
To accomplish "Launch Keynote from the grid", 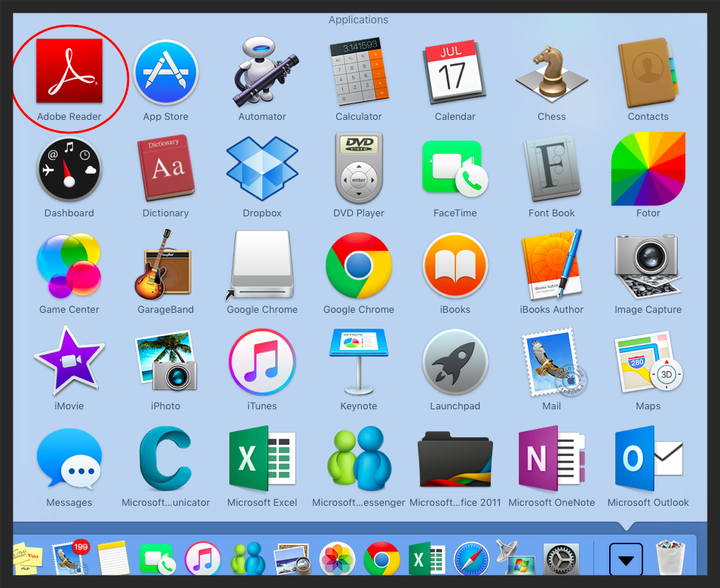I will coord(359,362).
